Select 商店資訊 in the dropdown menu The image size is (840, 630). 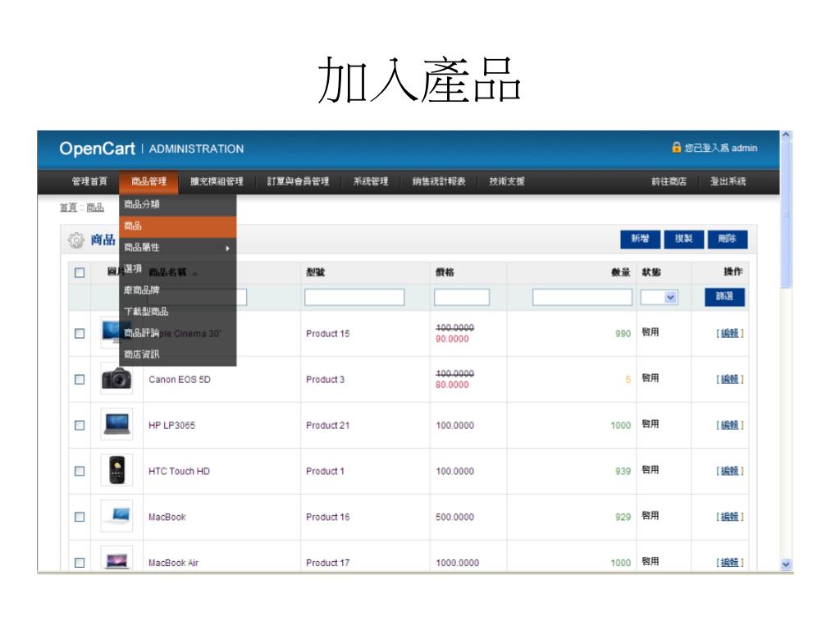[177, 354]
